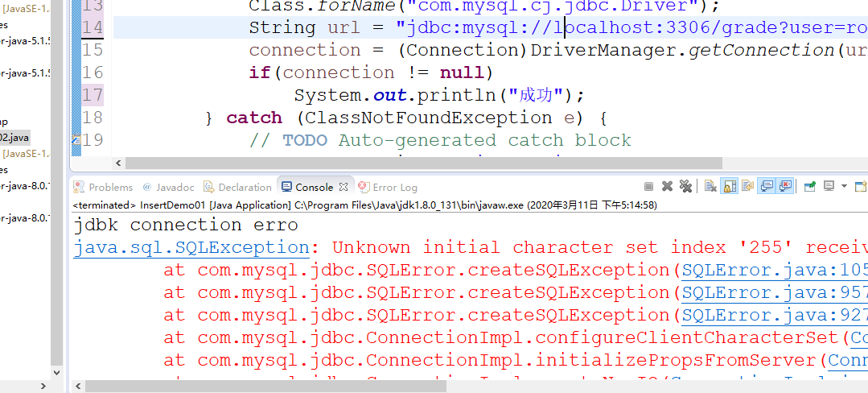
Task: Click the "成功" string in println
Action: coord(536,95)
